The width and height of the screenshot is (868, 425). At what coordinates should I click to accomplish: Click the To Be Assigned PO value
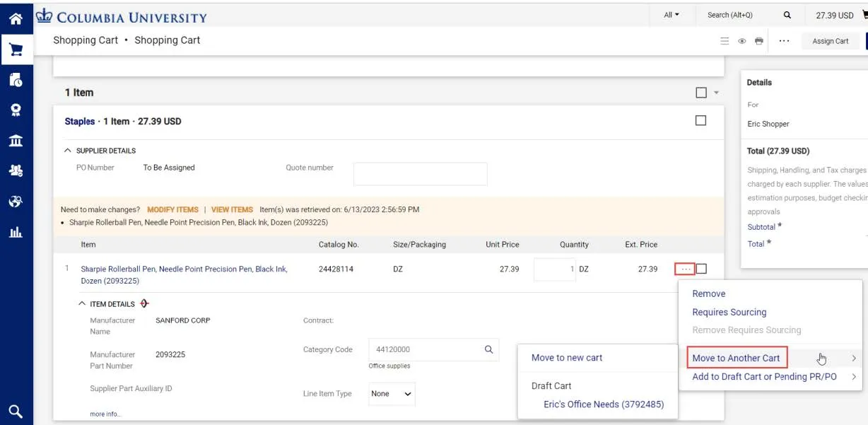point(169,168)
